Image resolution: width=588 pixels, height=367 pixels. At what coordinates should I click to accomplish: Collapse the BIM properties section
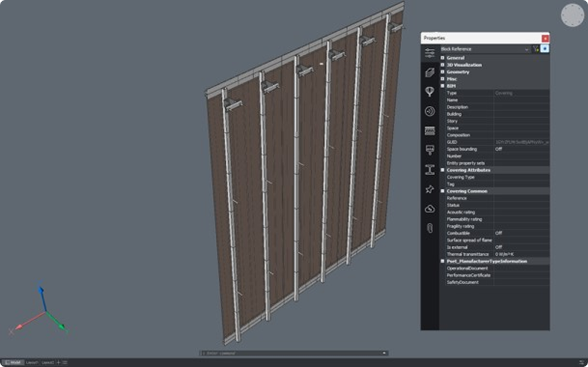[443, 86]
